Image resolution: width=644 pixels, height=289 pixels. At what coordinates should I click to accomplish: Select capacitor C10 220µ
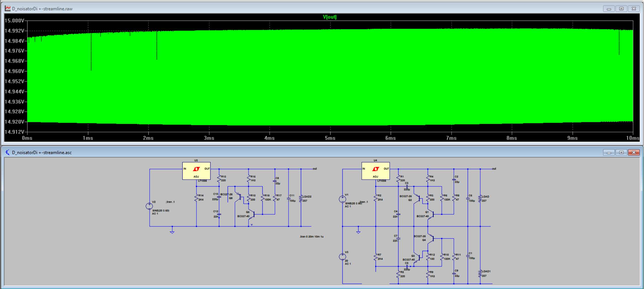point(219,197)
